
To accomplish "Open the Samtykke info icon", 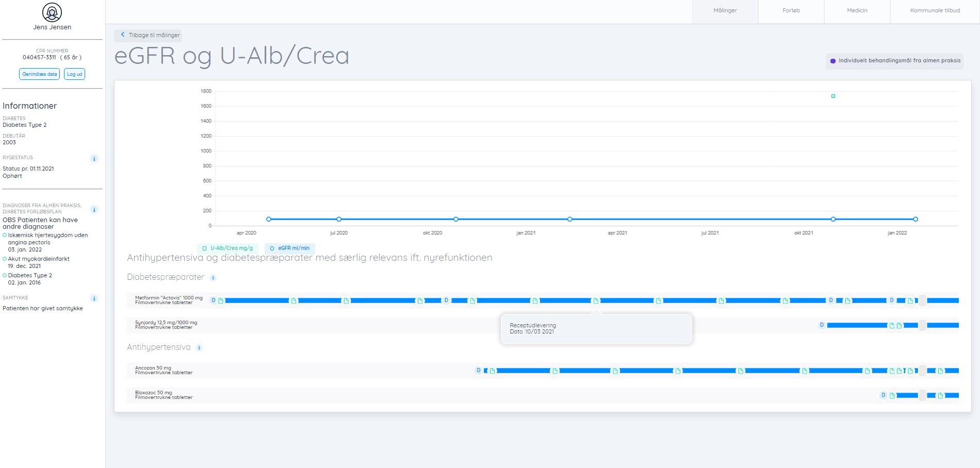I will click(94, 298).
